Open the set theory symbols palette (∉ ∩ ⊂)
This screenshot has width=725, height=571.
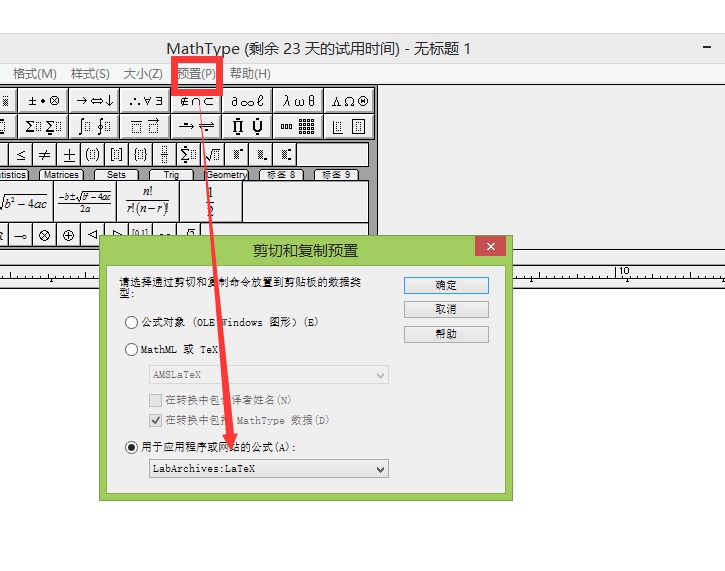(x=197, y=101)
